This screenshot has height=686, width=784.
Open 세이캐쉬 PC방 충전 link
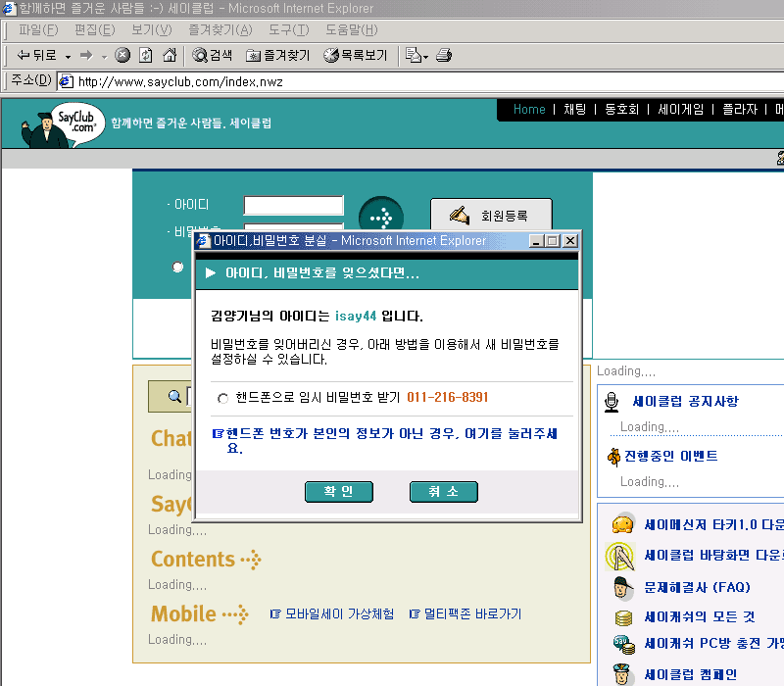713,643
